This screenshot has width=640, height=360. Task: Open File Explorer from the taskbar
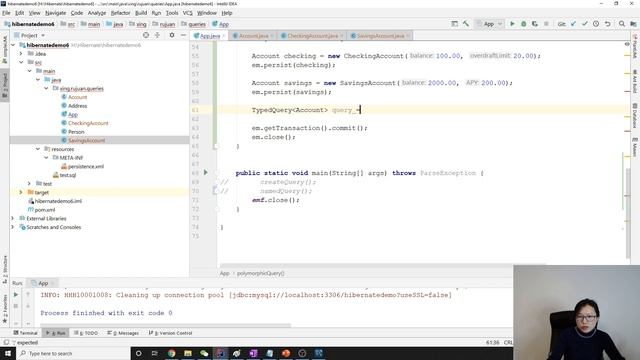(188, 353)
